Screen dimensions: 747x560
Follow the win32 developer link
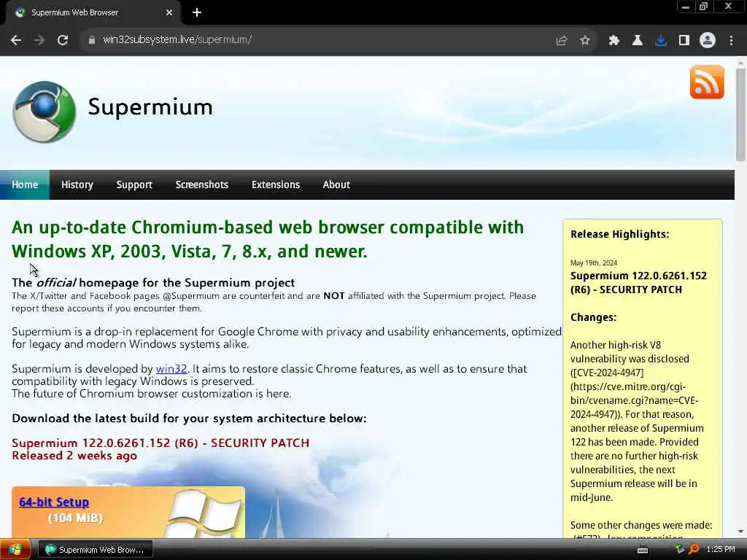click(x=171, y=369)
